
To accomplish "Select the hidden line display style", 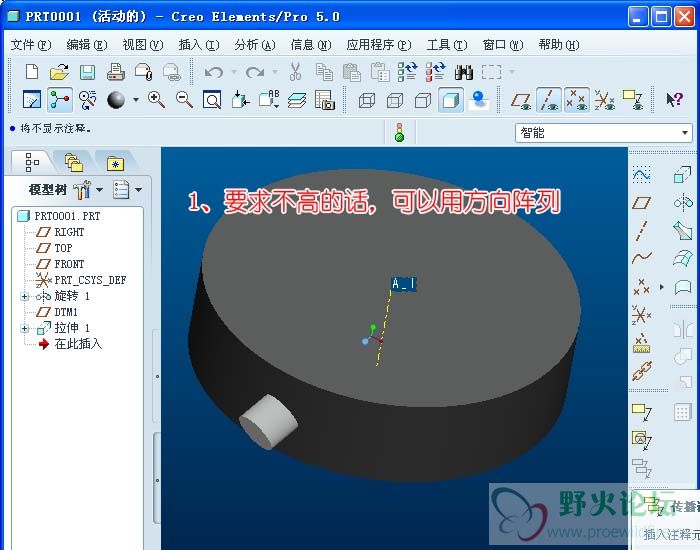I will pos(395,100).
